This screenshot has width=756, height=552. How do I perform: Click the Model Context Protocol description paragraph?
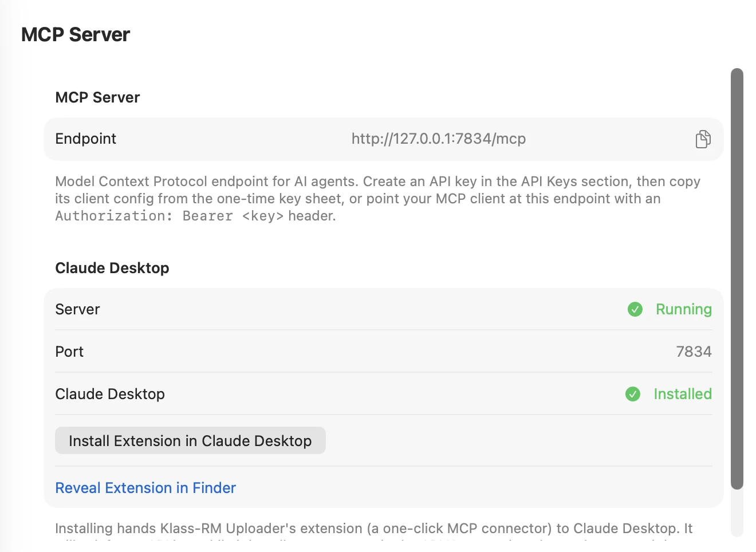pos(378,199)
